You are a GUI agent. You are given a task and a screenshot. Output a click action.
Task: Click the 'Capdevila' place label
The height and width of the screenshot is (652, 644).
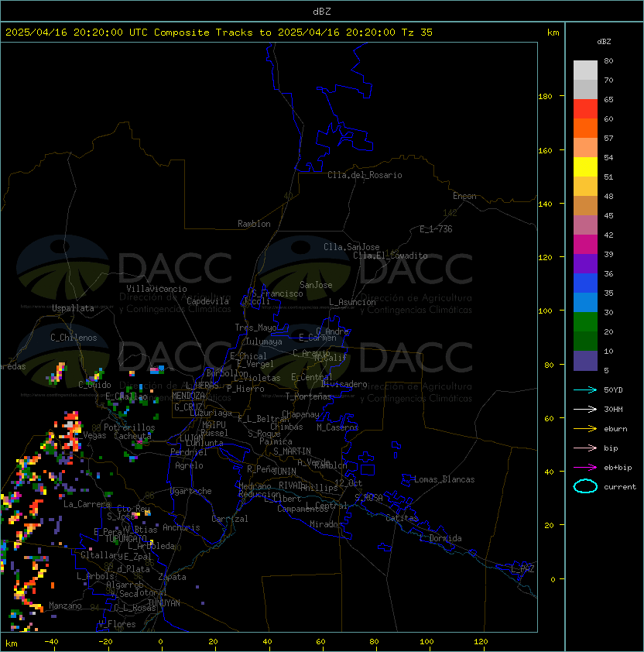tap(208, 301)
